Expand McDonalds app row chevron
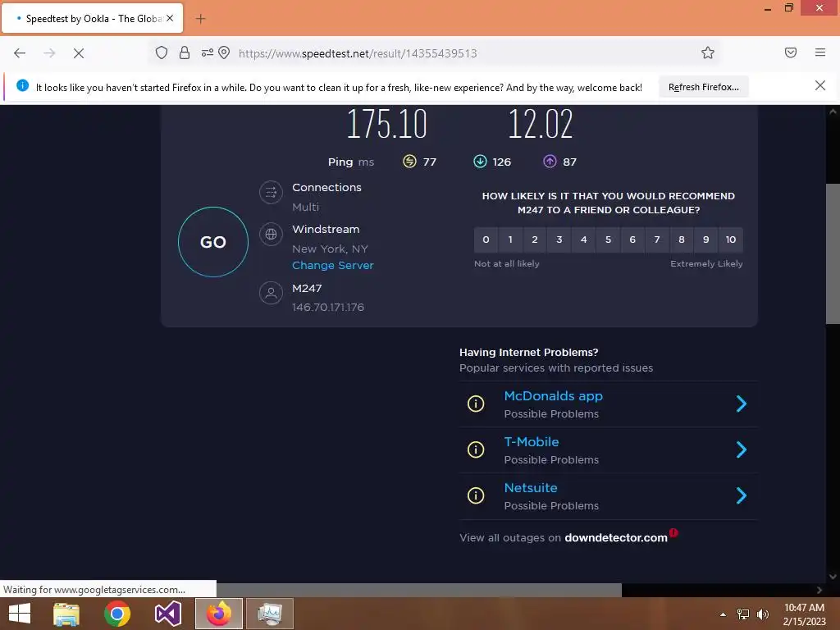 [x=742, y=404]
